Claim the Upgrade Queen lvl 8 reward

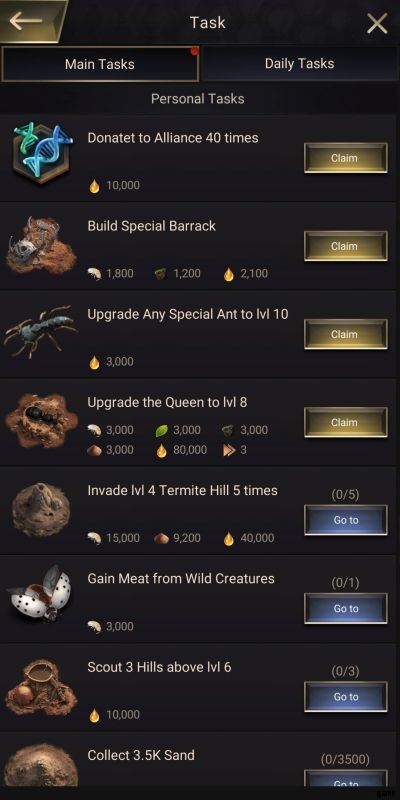(x=345, y=422)
